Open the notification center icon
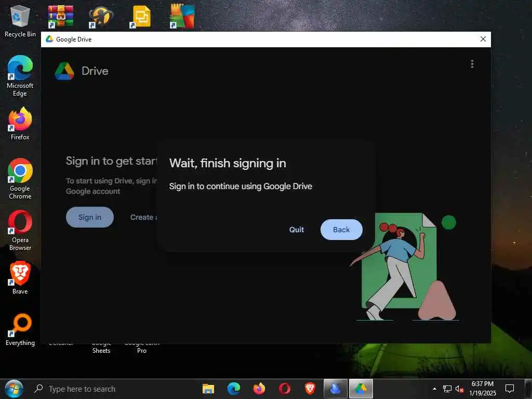This screenshot has height=399, width=532. [x=510, y=389]
